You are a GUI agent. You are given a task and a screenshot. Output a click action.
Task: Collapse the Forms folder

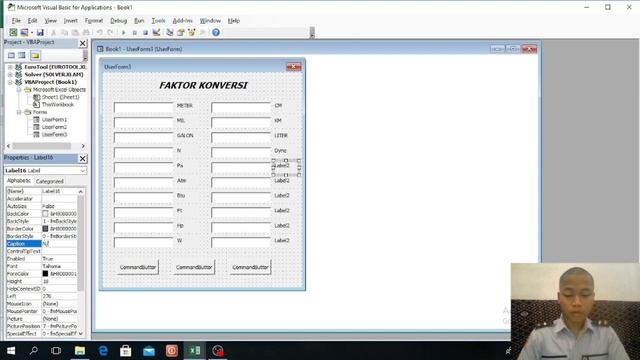click(x=19, y=112)
